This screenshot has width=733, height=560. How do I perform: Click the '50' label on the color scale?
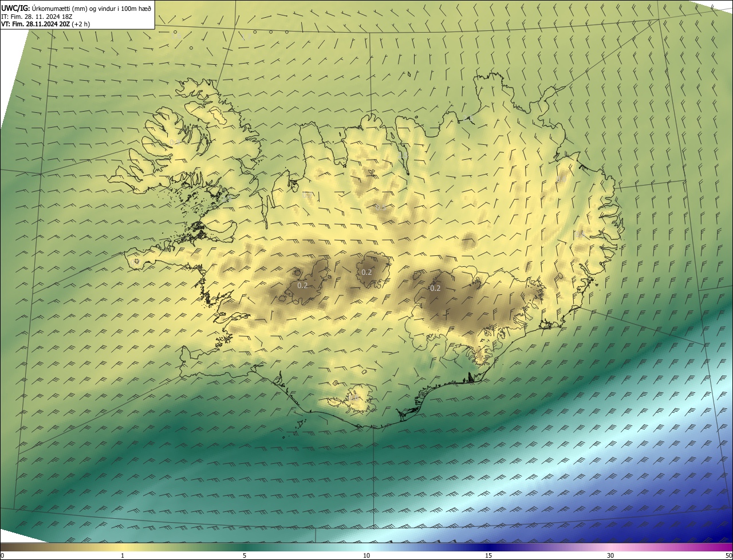click(x=728, y=555)
